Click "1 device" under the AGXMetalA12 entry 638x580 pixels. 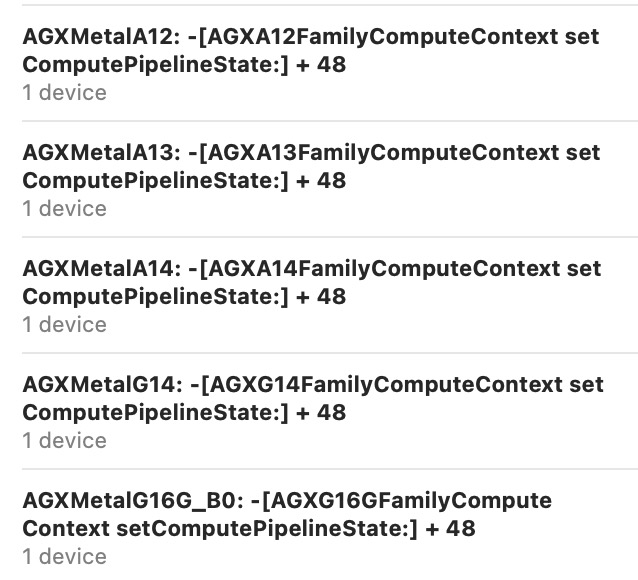(64, 93)
